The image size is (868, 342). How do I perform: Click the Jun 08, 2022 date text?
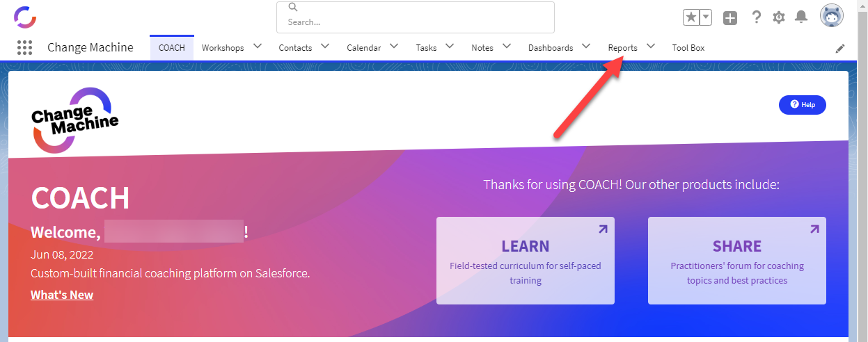point(62,254)
